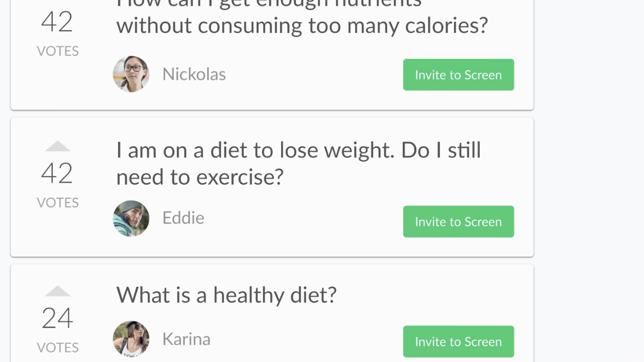Click the 24 vote count
The height and width of the screenshot is (362, 644).
57,318
